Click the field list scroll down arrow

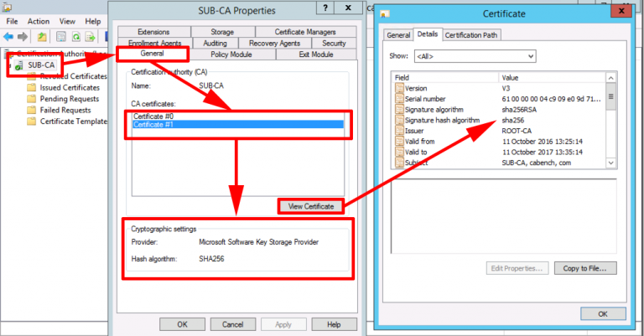[610, 163]
